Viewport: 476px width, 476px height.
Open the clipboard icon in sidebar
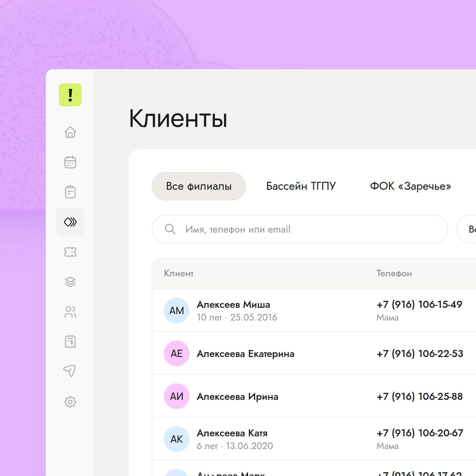pyautogui.click(x=70, y=192)
